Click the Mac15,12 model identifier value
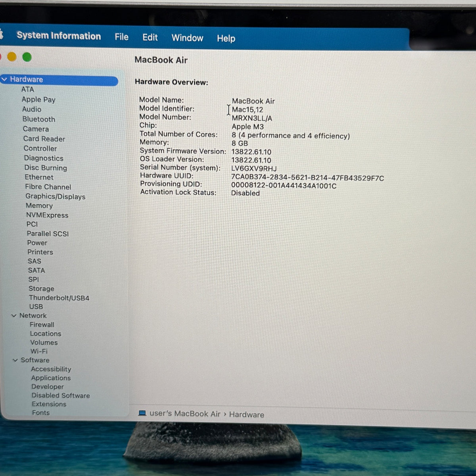476x476 pixels. pyautogui.click(x=248, y=110)
